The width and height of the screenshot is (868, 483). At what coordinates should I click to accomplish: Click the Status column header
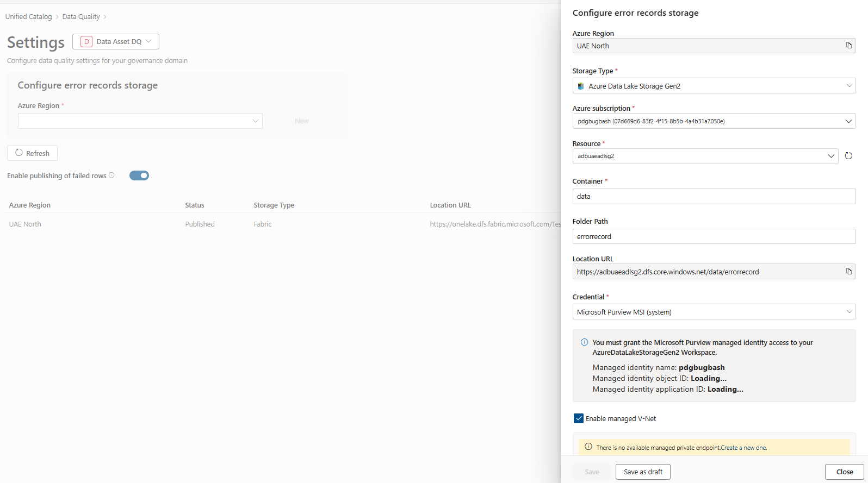click(195, 205)
